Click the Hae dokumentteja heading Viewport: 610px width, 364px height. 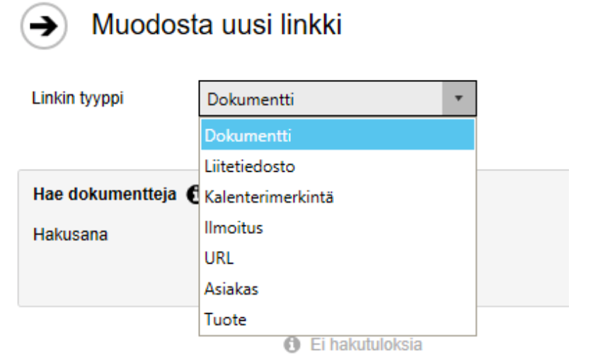[105, 194]
